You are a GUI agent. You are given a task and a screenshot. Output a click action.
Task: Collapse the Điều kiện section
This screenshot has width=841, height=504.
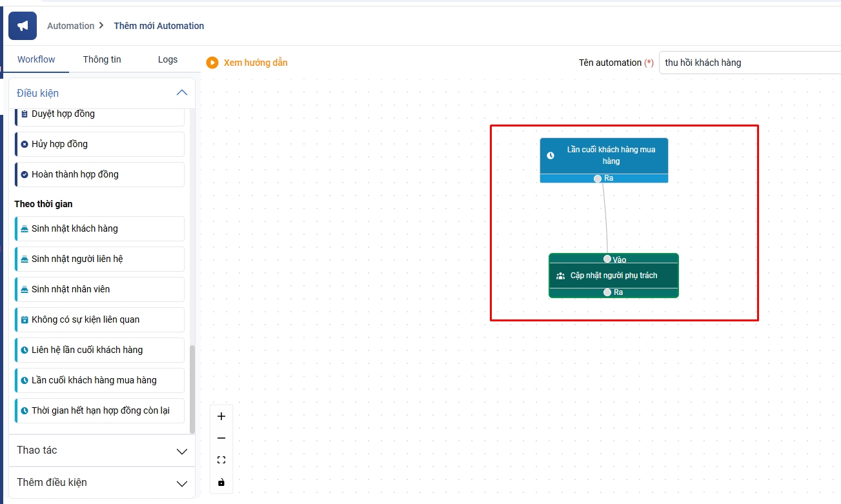coord(182,93)
